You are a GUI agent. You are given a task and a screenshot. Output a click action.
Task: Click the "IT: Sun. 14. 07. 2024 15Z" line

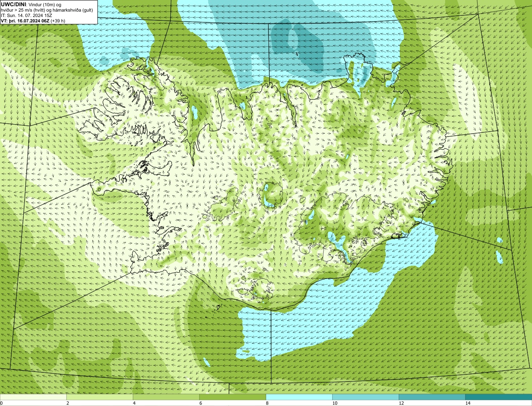click(27, 15)
